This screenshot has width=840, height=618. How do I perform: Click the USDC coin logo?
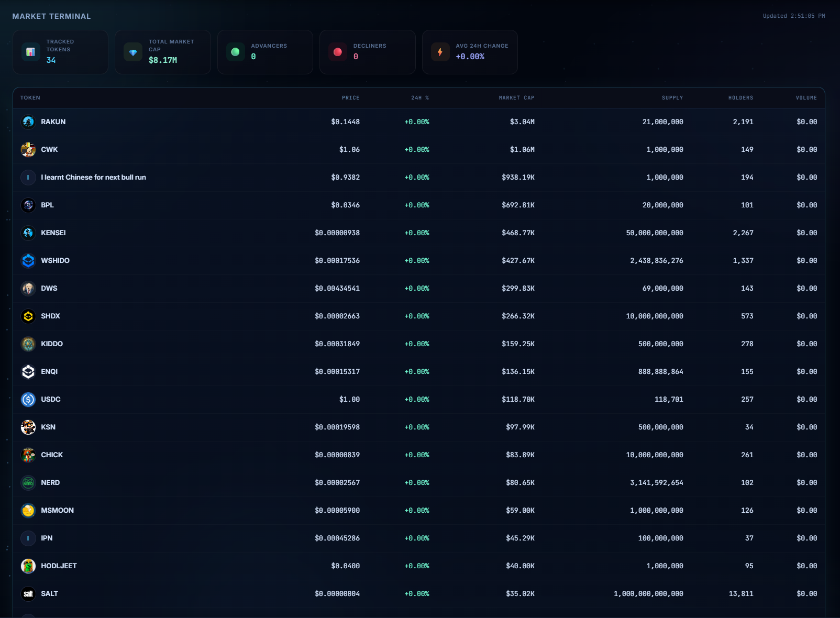(28, 399)
